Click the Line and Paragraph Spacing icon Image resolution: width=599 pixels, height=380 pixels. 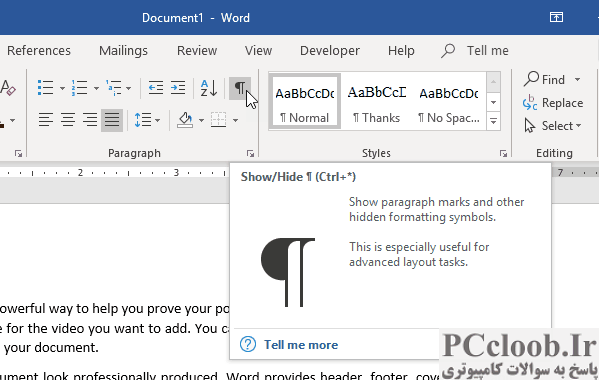click(143, 120)
